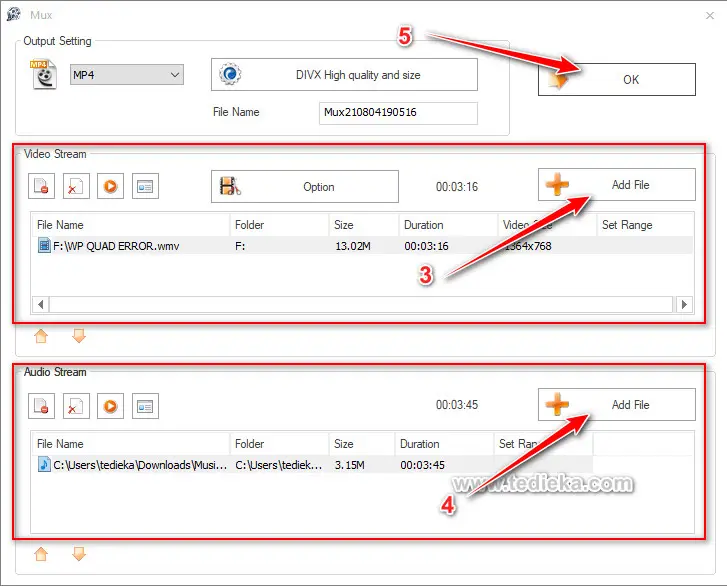This screenshot has height=586, width=727.
Task: Click the C:\Users\tediek... folder cell
Action: coord(279,465)
